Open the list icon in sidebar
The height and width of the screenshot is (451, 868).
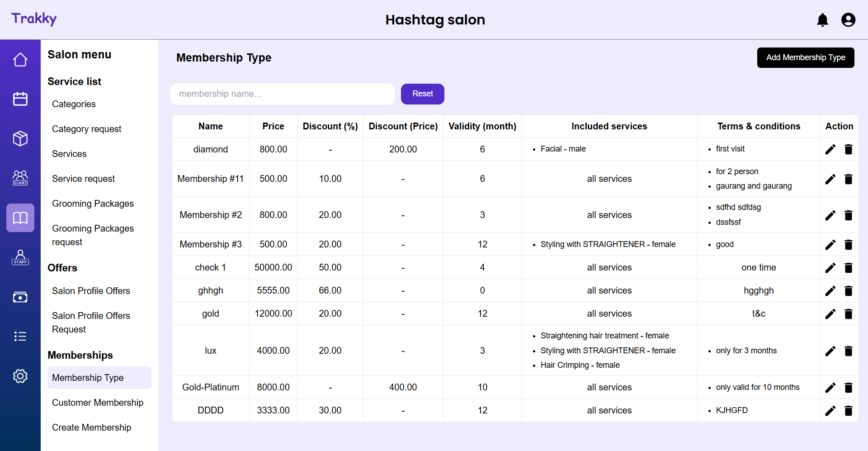[x=20, y=337]
